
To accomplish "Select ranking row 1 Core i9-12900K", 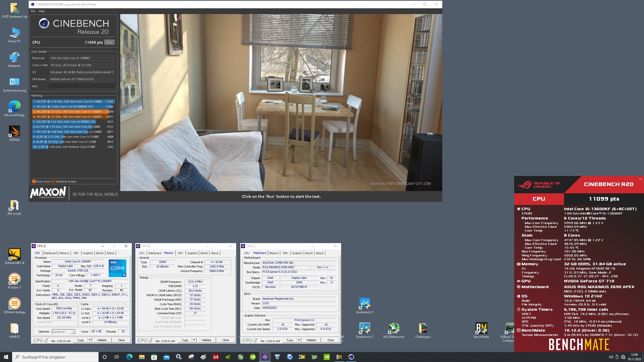I will [73, 102].
